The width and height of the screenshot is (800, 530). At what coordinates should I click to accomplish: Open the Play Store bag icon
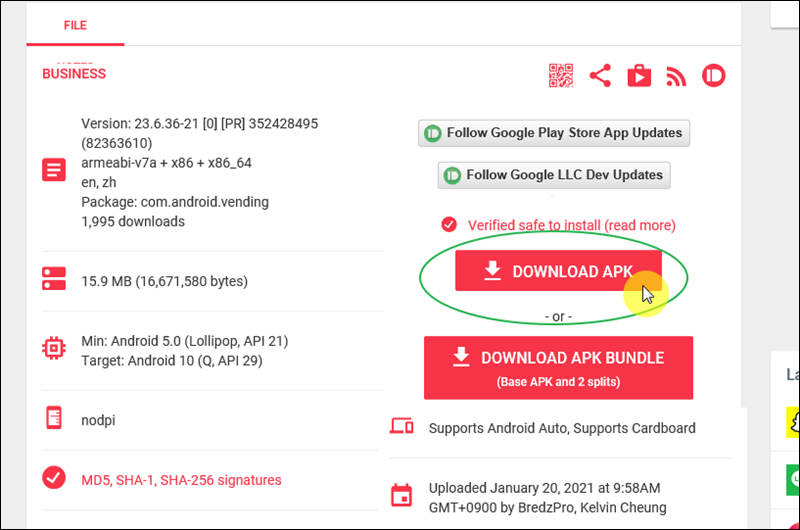pos(639,76)
